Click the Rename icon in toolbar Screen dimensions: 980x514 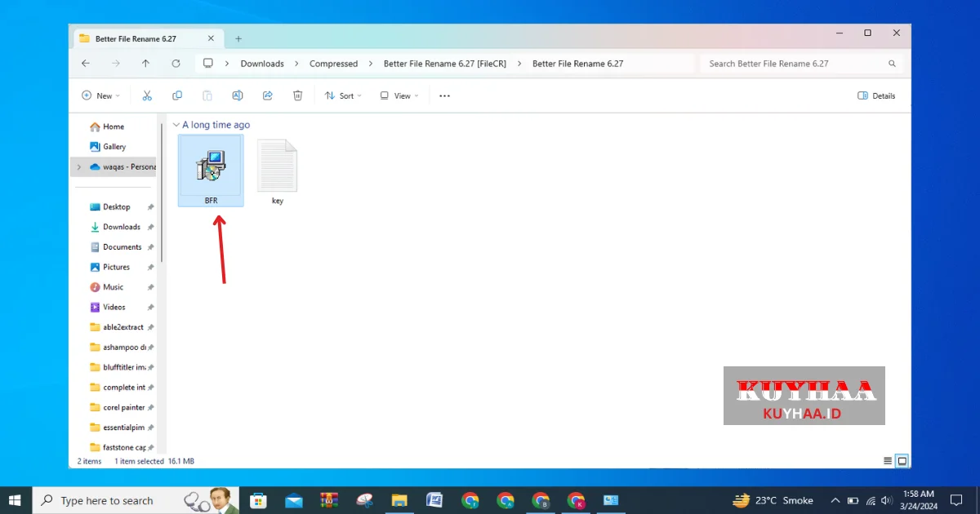(238, 95)
